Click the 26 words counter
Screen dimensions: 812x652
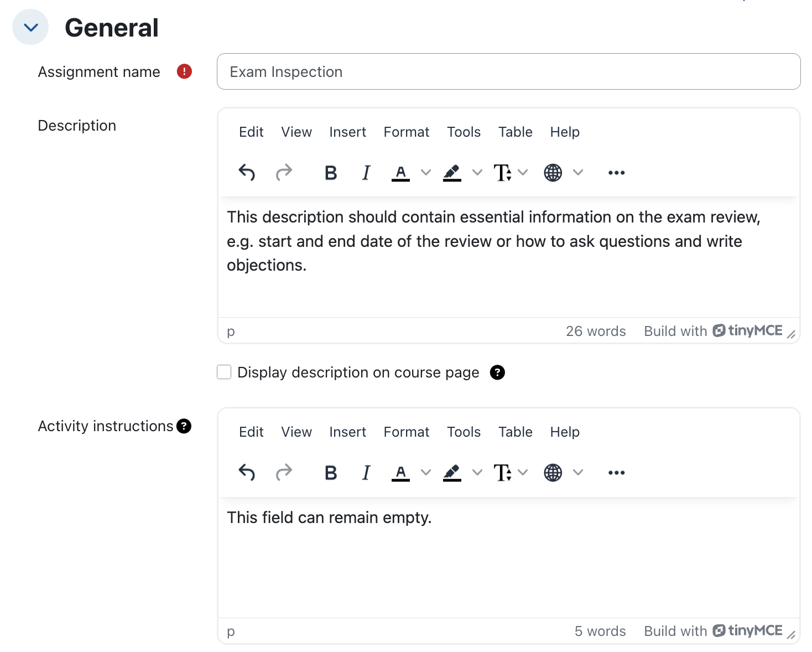[596, 331]
